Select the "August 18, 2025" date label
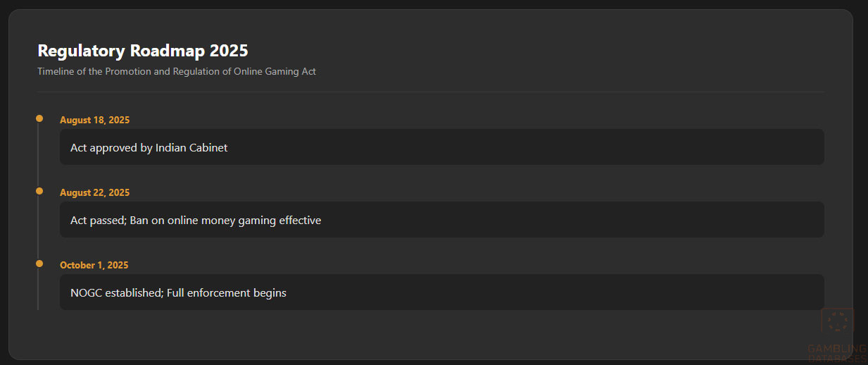Viewport: 868px width, 365px height. (x=94, y=120)
